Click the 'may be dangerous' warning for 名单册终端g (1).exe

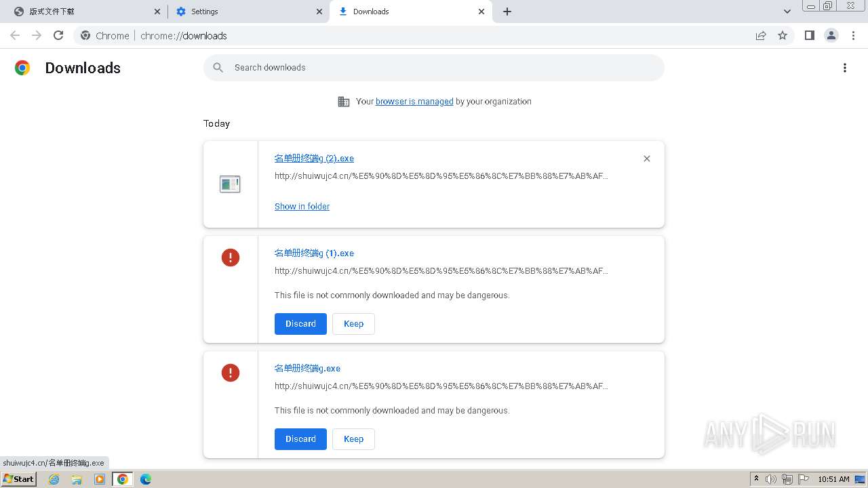click(x=392, y=296)
